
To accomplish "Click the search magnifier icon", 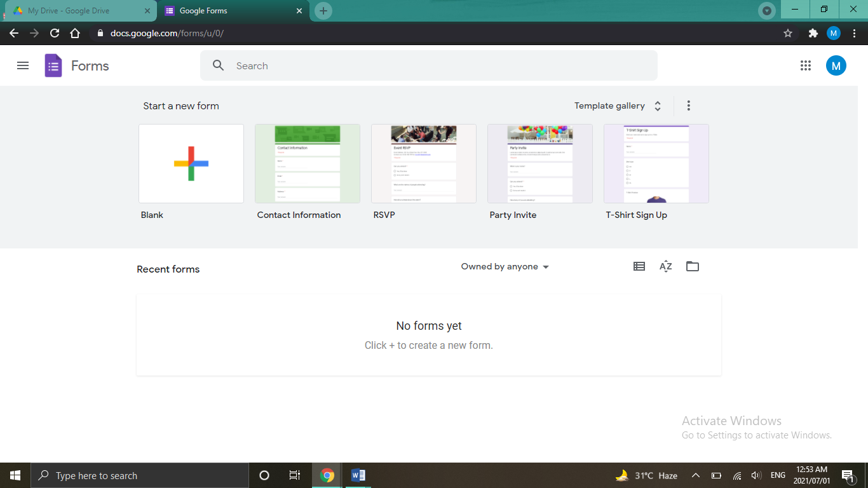I will pos(219,65).
